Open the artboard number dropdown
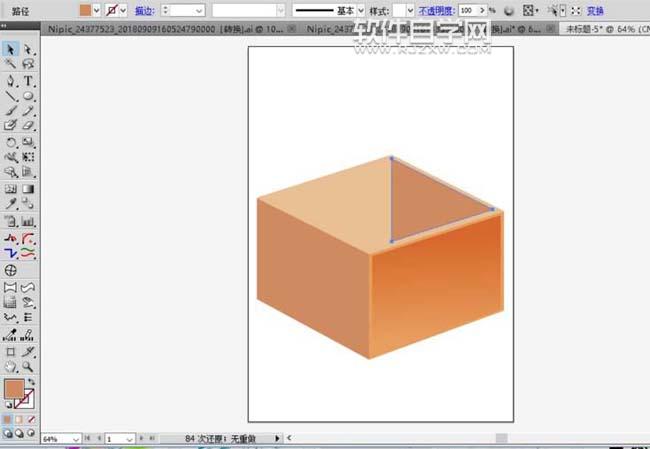Viewport: 650px width, 449px height. click(129, 439)
